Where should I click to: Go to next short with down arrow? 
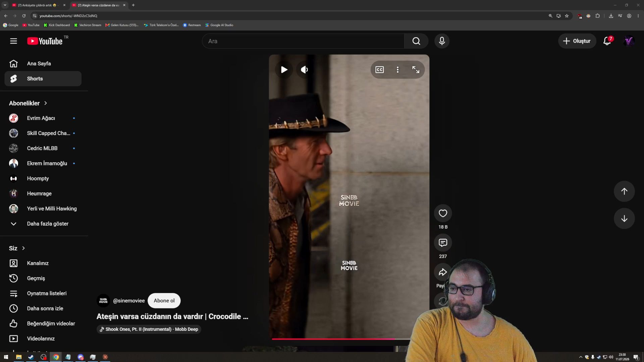[x=624, y=219]
